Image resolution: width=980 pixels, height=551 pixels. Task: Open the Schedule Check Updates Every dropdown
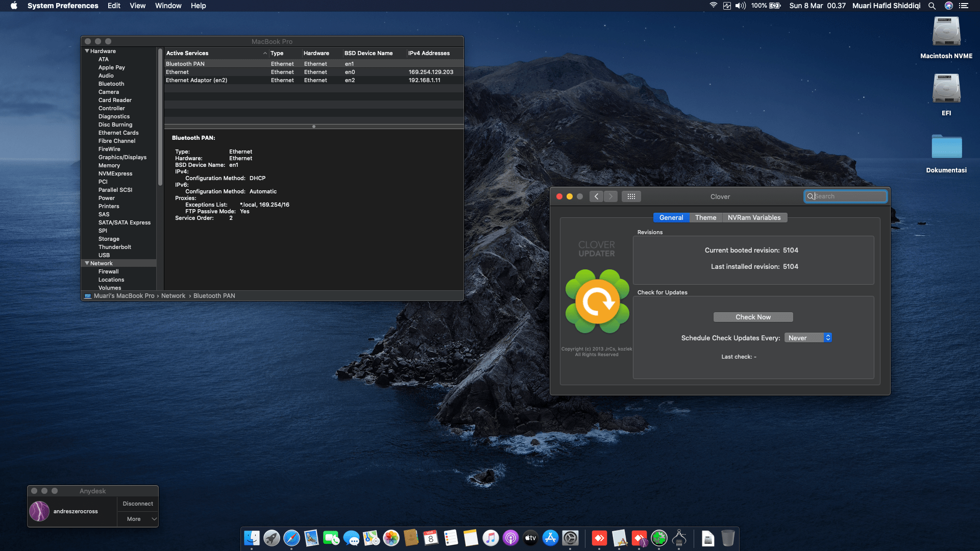pos(808,337)
